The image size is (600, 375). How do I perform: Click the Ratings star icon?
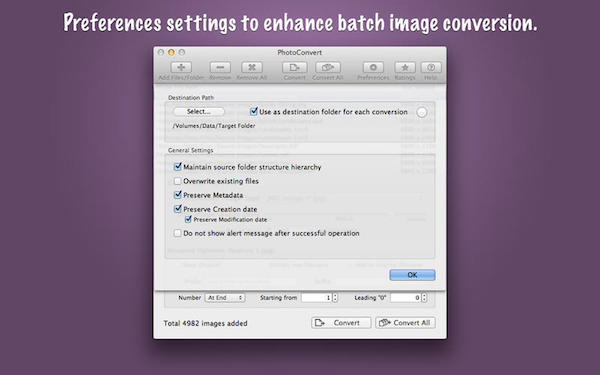coord(405,67)
